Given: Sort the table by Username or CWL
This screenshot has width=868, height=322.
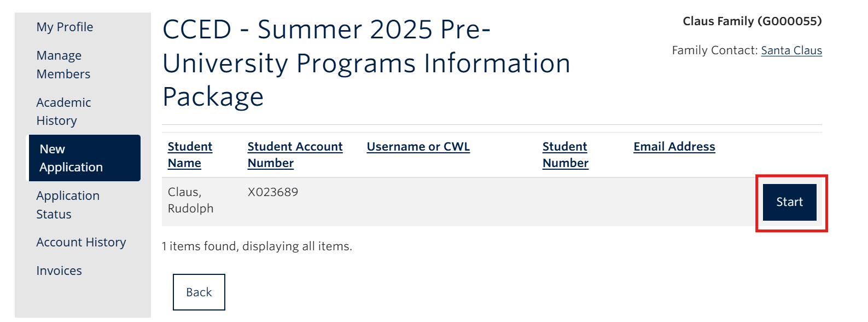Looking at the screenshot, I should click(x=418, y=146).
